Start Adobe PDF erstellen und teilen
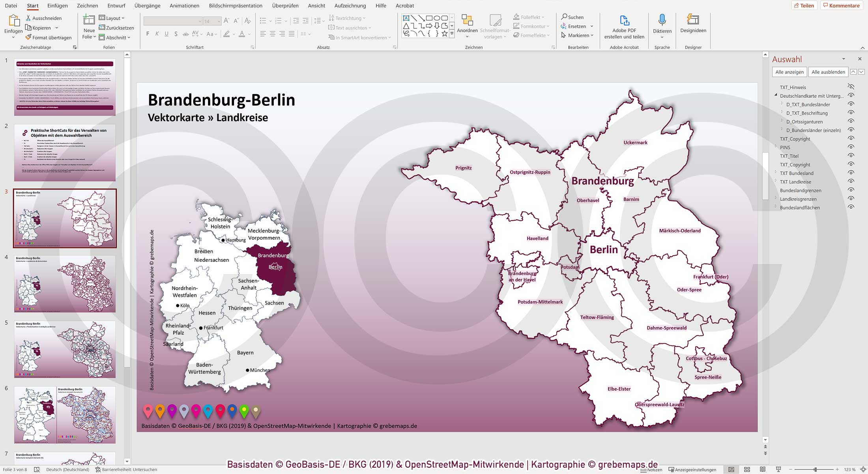 (x=624, y=24)
